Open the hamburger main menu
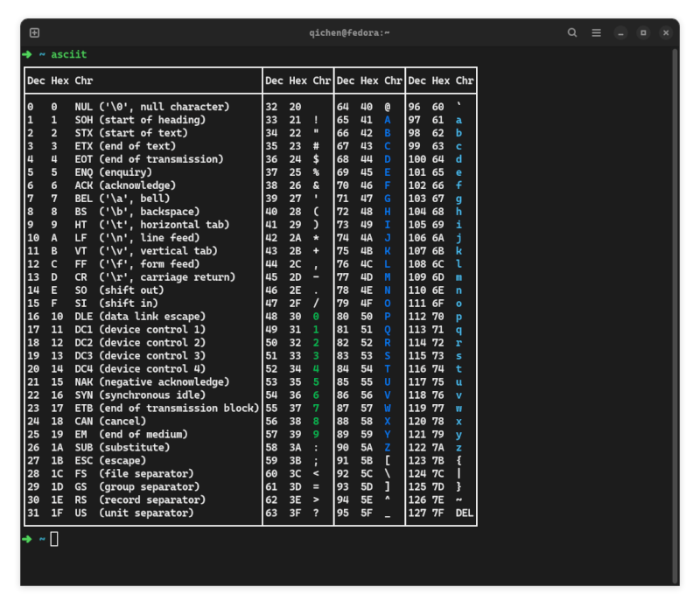The width and height of the screenshot is (700, 608). pyautogui.click(x=596, y=32)
